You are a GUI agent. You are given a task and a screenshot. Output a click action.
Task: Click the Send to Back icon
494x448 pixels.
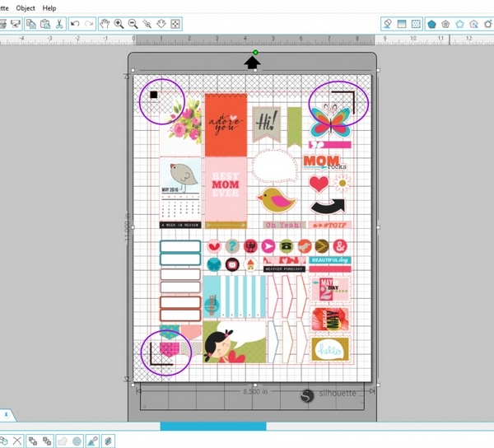47,441
